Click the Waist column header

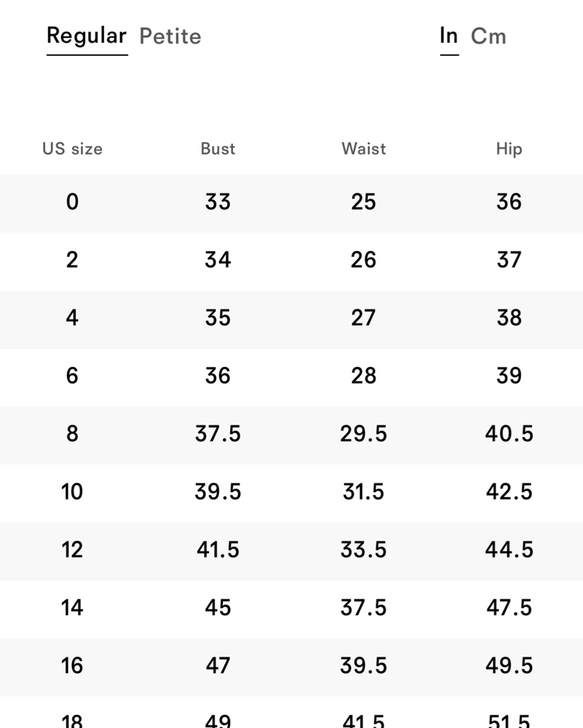[x=363, y=149]
